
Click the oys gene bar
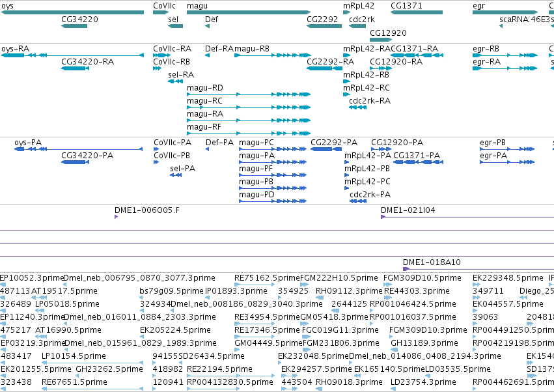[72, 12]
